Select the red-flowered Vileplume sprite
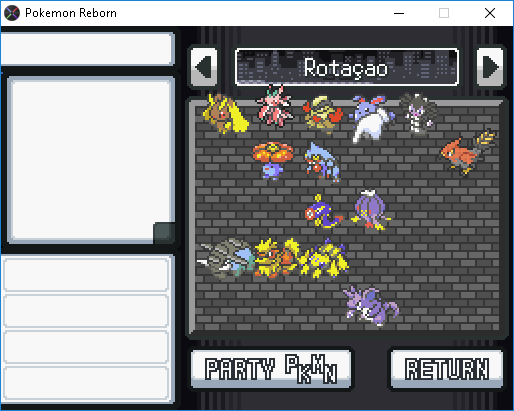 [273, 161]
